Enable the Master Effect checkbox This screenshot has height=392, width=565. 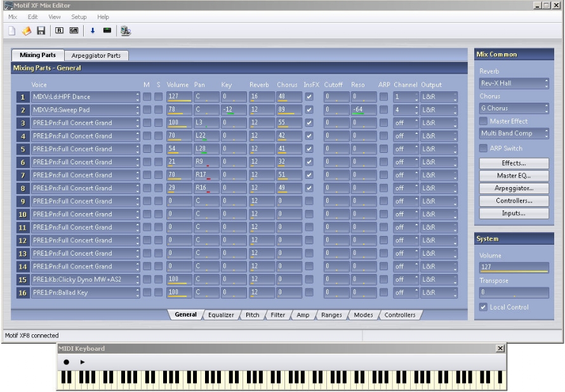(484, 121)
